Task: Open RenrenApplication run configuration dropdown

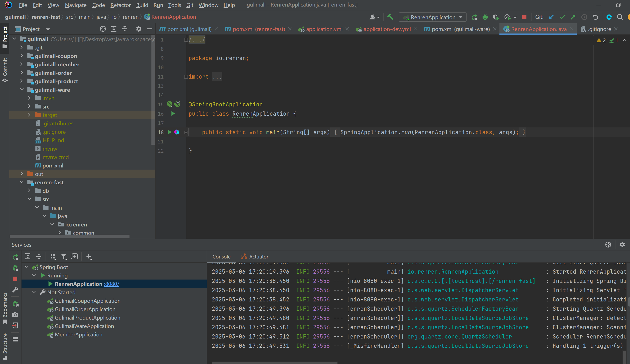Action: tap(433, 17)
